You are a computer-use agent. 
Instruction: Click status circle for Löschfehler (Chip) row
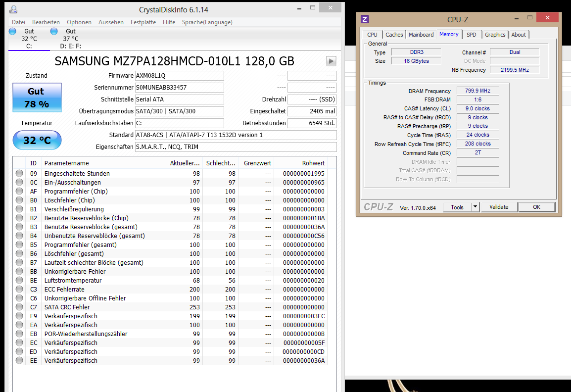(19, 200)
